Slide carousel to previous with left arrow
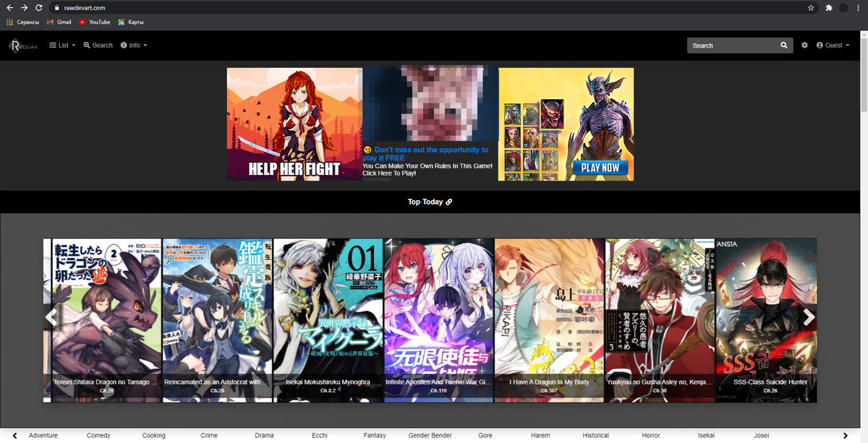Screen dimensions: 868x443 coord(51,317)
